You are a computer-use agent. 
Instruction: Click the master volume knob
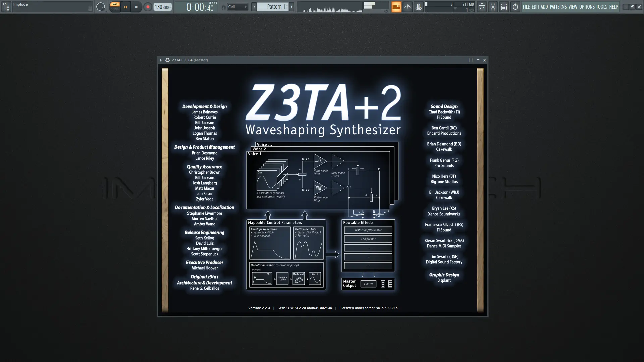click(x=100, y=7)
